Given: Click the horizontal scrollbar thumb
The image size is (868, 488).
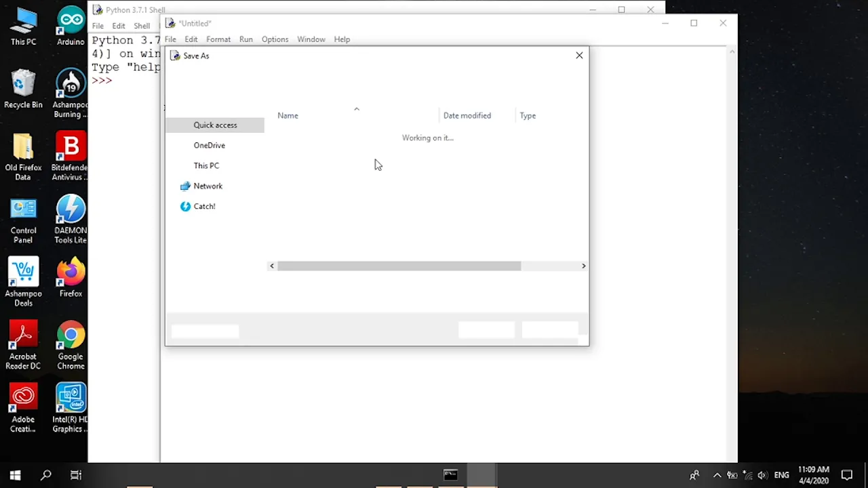Looking at the screenshot, I should pos(399,266).
